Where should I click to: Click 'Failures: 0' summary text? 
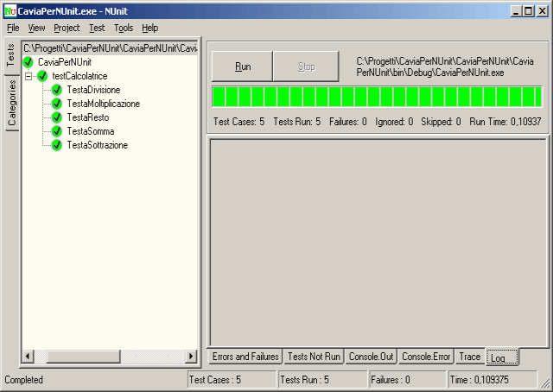coord(347,122)
